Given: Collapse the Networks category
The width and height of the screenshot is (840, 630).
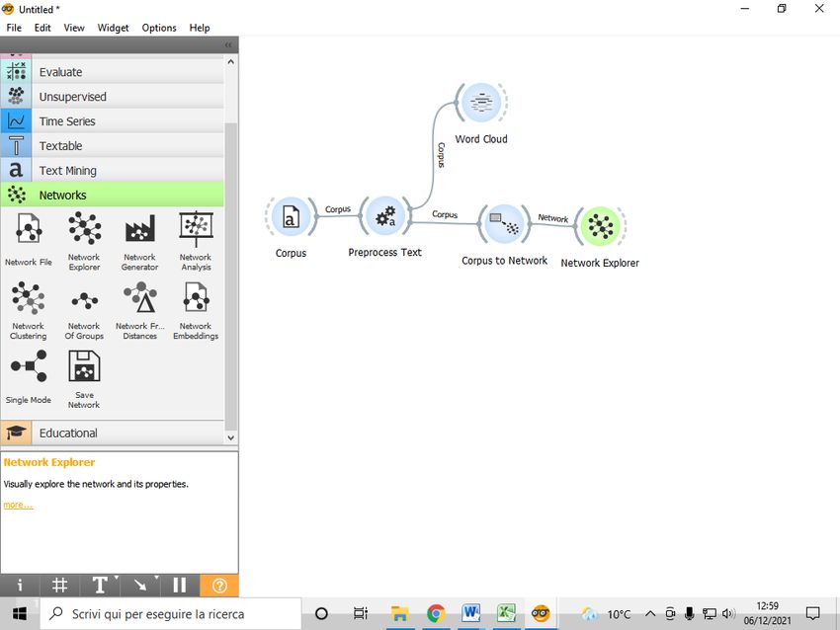Looking at the screenshot, I should click(x=112, y=196).
